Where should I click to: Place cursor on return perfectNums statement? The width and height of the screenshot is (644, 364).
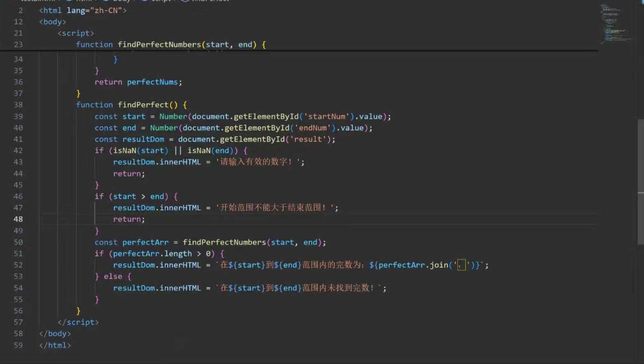click(x=138, y=82)
